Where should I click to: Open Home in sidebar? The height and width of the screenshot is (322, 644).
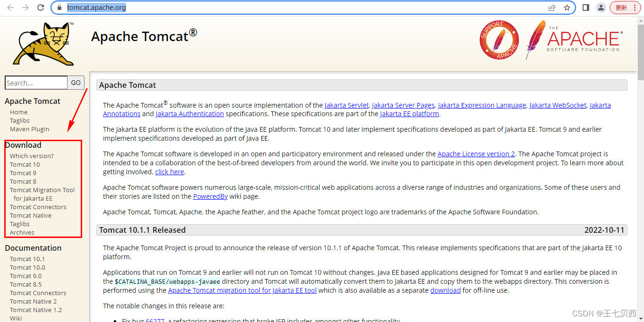point(19,112)
